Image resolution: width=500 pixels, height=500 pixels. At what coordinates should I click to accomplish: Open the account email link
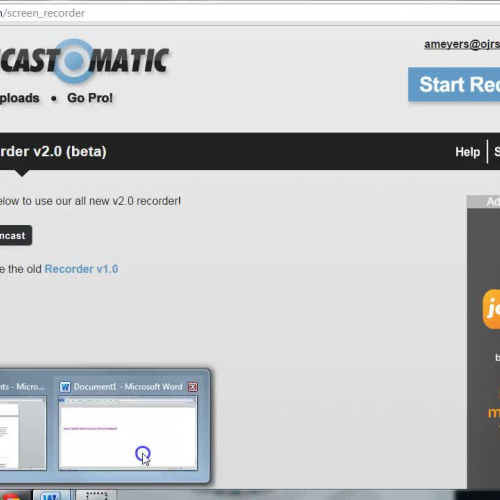point(462,44)
